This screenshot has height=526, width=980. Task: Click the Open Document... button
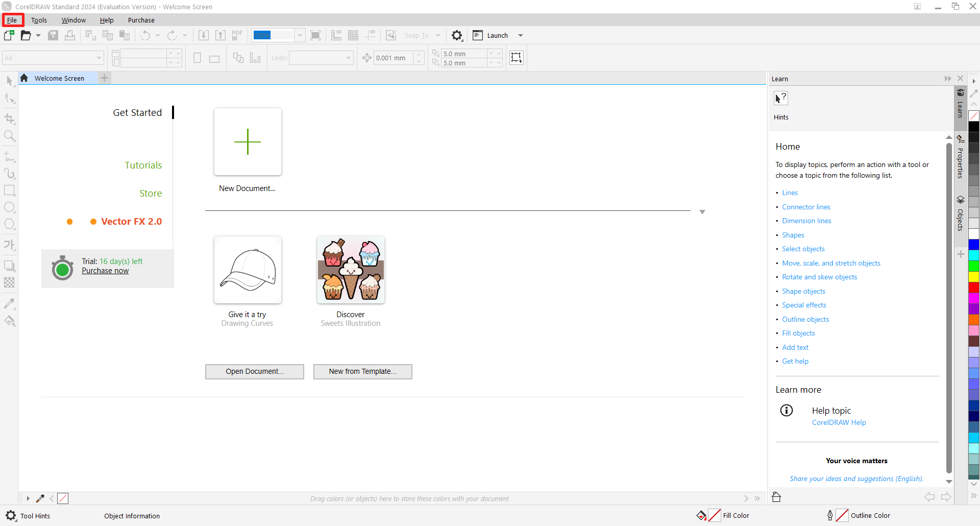(x=255, y=371)
